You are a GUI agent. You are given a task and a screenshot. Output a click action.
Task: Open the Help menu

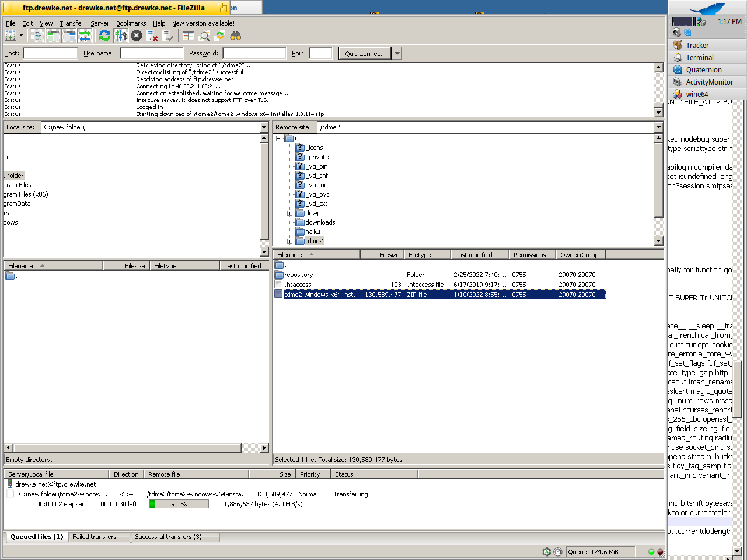[x=159, y=23]
